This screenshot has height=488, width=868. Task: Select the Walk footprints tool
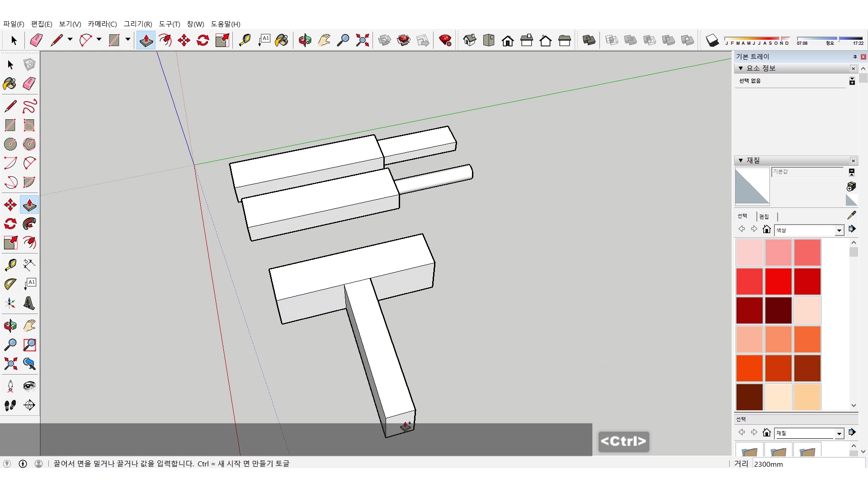coord(10,405)
